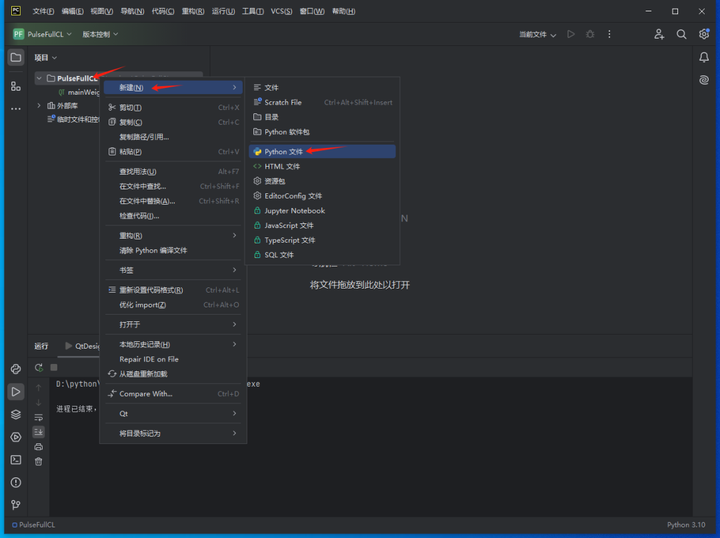Click the Stop square in Run panel
The height and width of the screenshot is (538, 720).
pyautogui.click(x=54, y=367)
